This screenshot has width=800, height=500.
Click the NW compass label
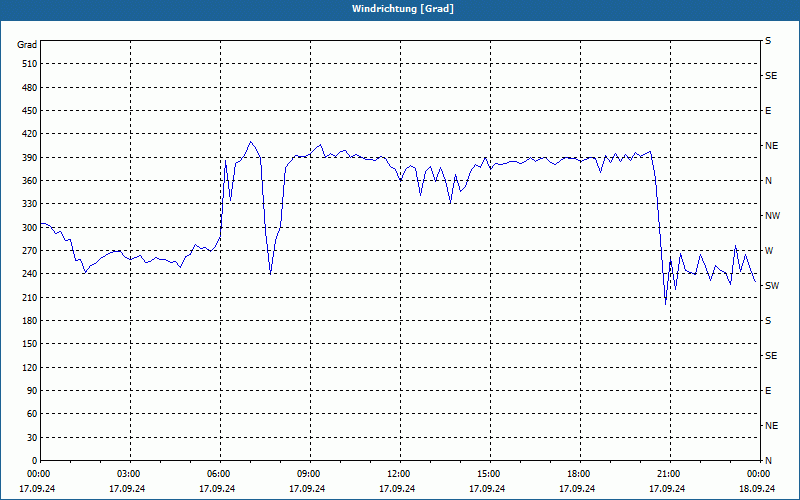[772, 216]
